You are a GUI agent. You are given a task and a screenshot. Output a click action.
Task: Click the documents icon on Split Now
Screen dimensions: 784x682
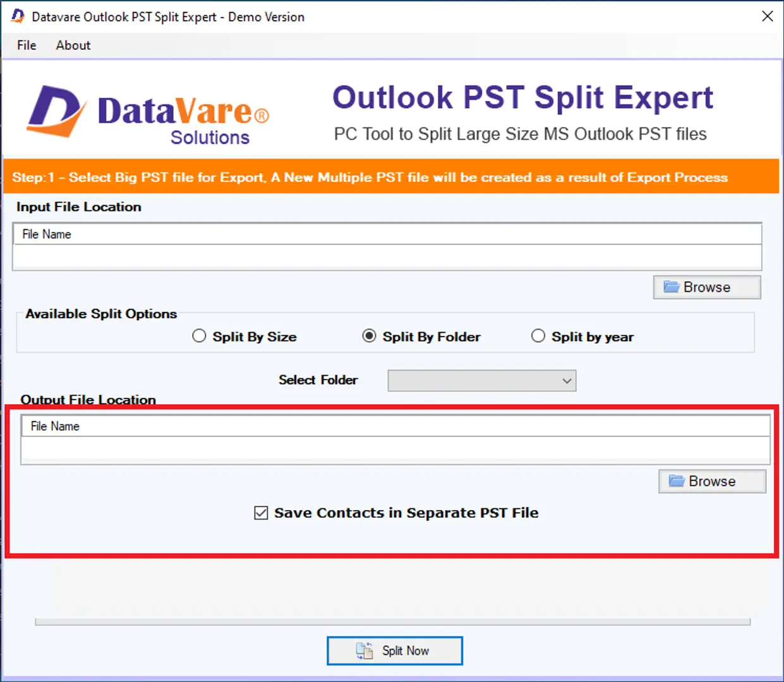[x=365, y=650]
